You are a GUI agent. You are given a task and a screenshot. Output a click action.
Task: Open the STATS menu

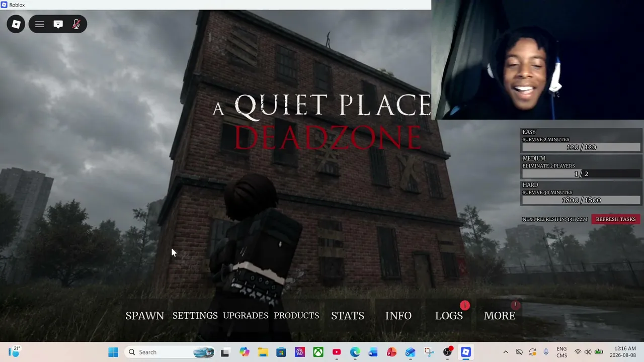[348, 316]
